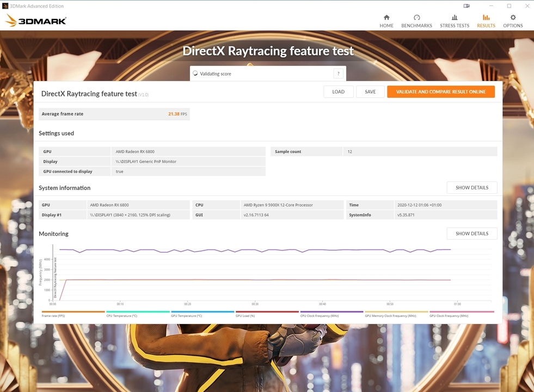Show details for Monitoring
534x392 pixels.
click(472, 234)
